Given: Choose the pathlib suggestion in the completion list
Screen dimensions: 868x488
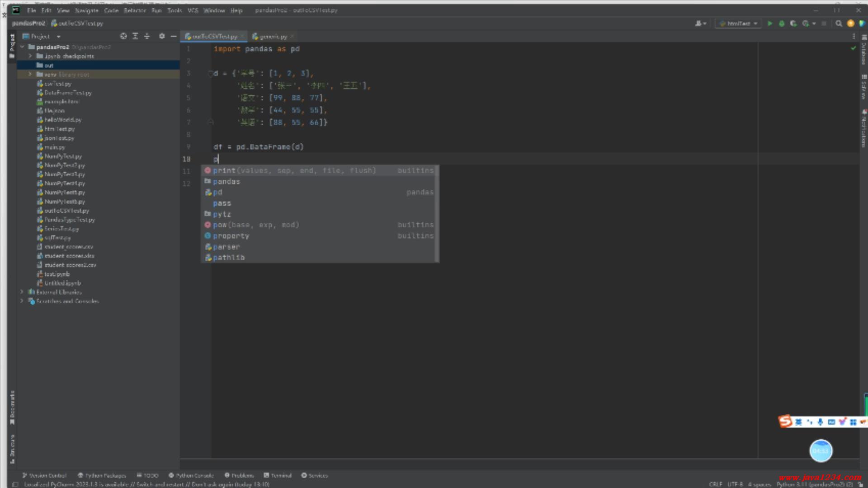Looking at the screenshot, I should (x=229, y=258).
